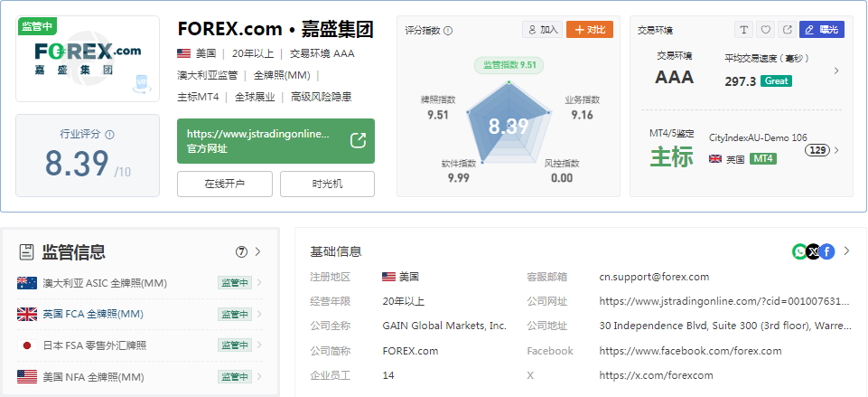Click info icon beside 行业评分
Image resolution: width=868 pixels, height=397 pixels.
[109, 134]
